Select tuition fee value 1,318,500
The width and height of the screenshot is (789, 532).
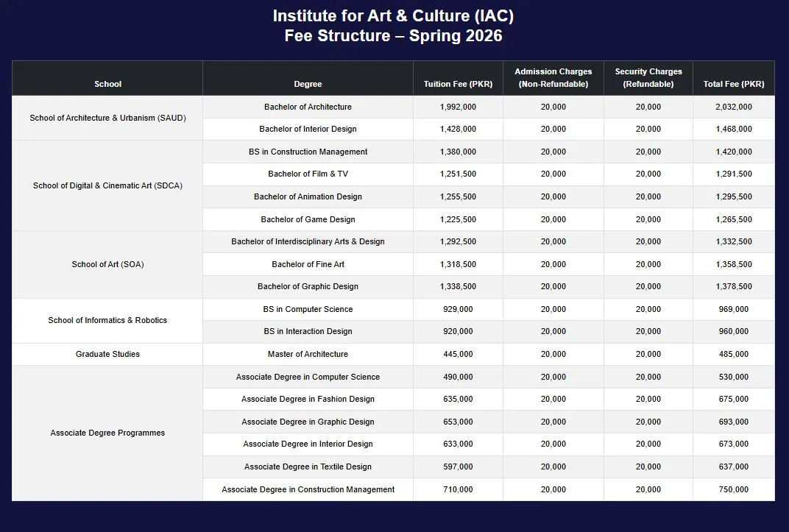[x=458, y=264]
